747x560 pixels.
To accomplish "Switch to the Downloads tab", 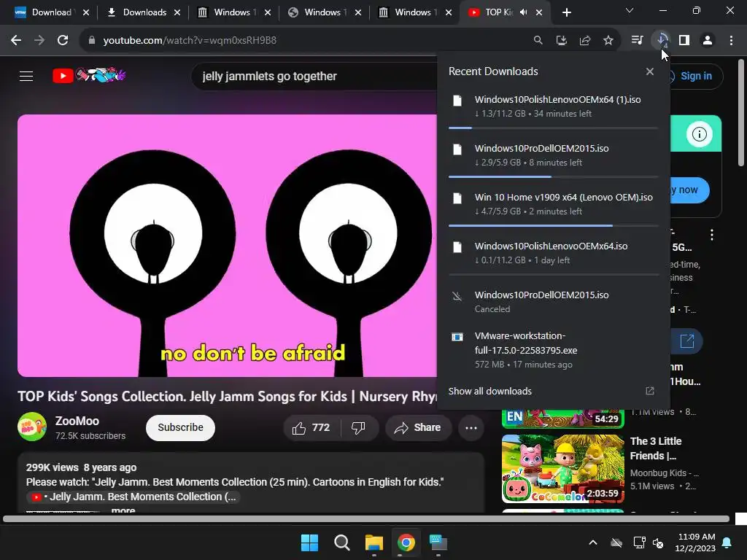I will coord(144,12).
